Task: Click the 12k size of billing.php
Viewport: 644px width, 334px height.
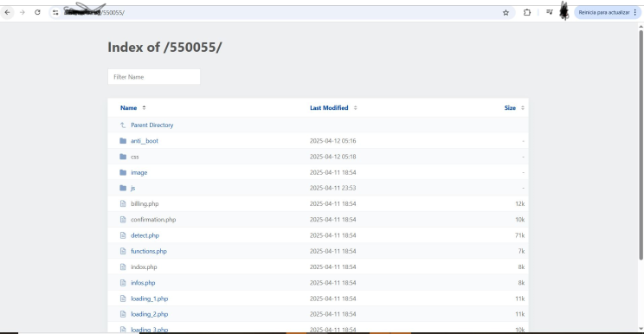Action: tap(520, 204)
